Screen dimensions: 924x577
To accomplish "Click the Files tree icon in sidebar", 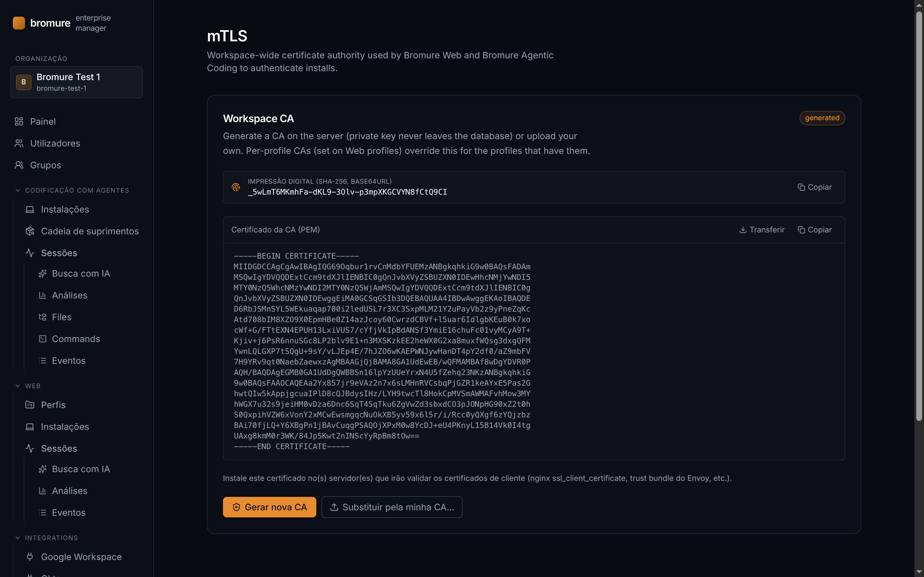I will tap(42, 317).
